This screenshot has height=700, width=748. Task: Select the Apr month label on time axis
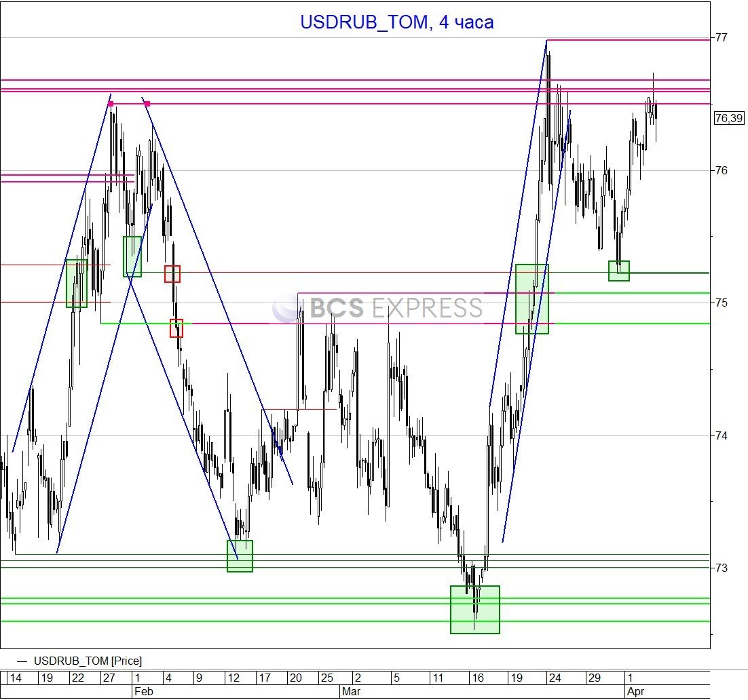click(635, 692)
